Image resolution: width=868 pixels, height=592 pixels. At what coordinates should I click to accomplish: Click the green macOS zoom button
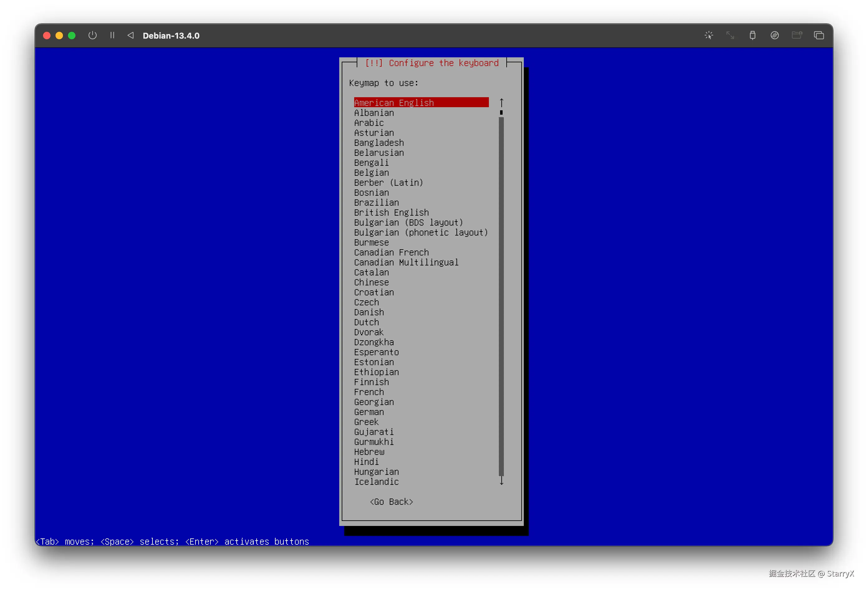[x=72, y=36]
